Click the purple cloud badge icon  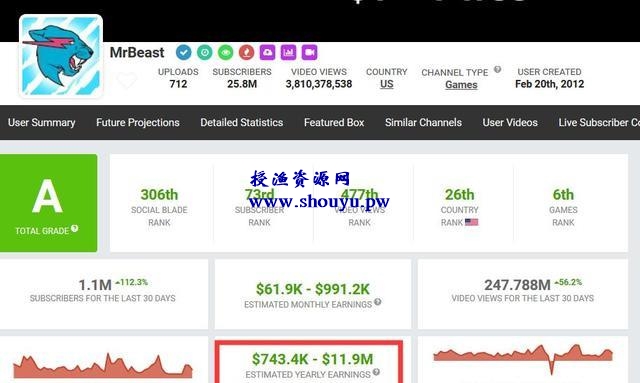point(267,52)
